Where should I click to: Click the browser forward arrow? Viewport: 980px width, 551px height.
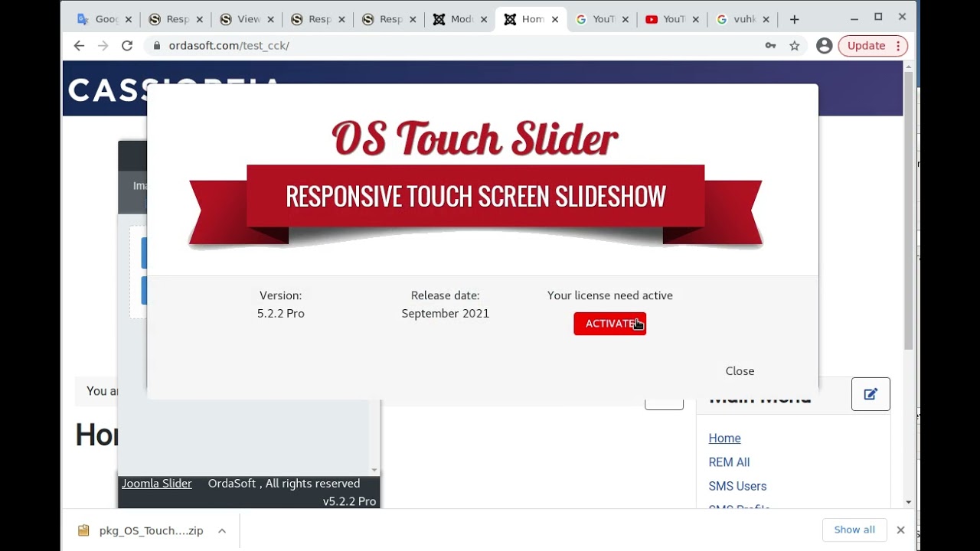click(103, 46)
